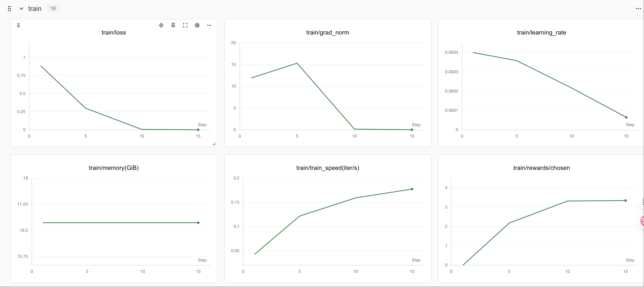Click the 16 charts count badge
The width and height of the screenshot is (644, 287).
click(53, 9)
